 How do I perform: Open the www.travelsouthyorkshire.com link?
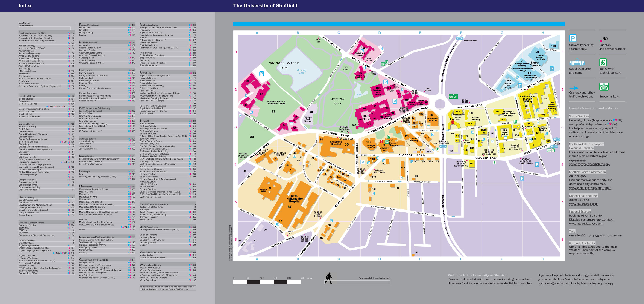click(589, 164)
